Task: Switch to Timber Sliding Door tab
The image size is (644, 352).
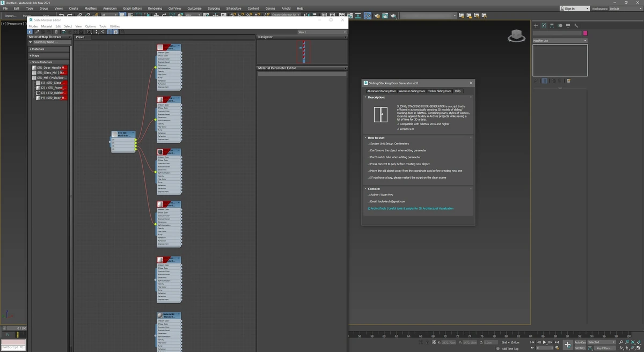Action: pos(440,91)
